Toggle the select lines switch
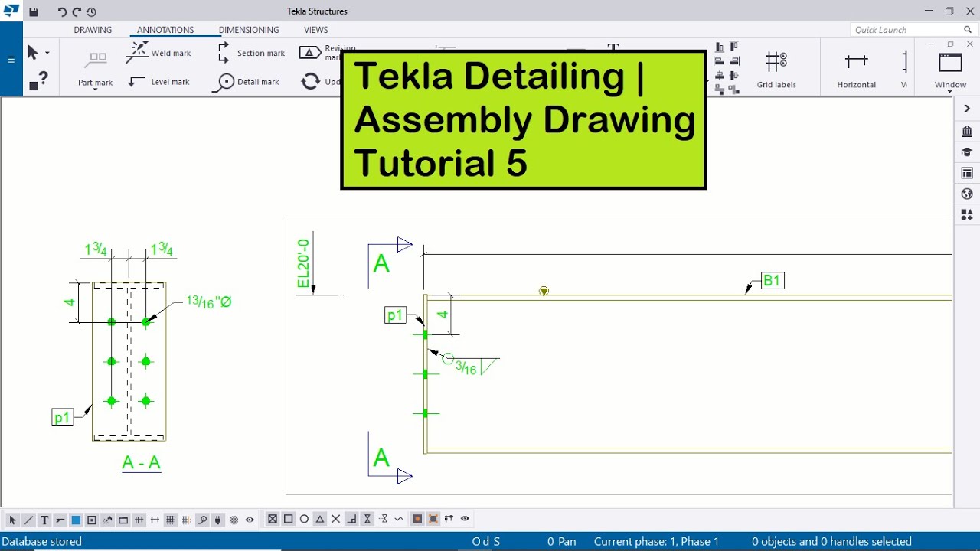 (28, 520)
